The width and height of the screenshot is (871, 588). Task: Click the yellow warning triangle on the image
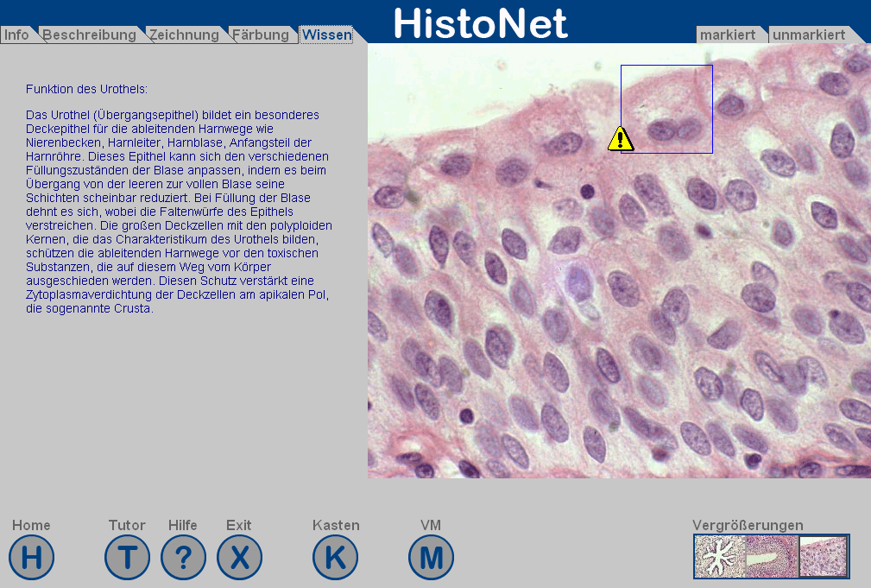pos(620,139)
